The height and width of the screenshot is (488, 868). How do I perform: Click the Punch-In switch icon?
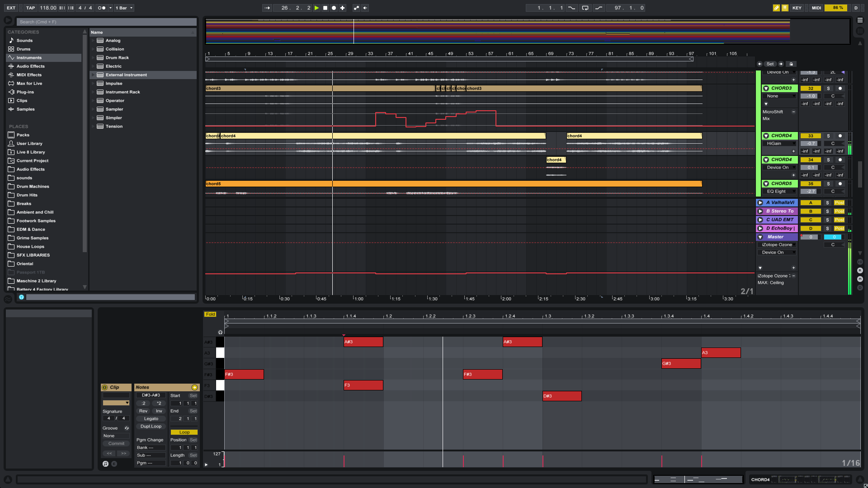tap(571, 8)
